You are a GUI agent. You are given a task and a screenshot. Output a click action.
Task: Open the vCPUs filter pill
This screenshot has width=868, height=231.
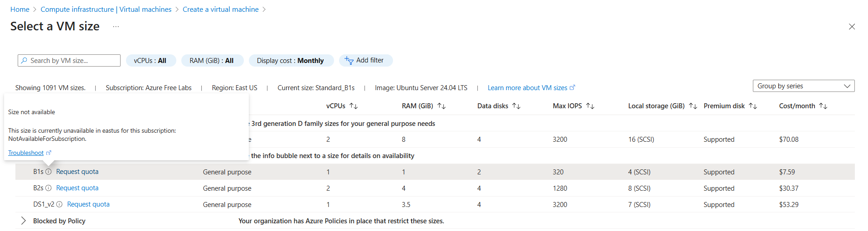(150, 61)
